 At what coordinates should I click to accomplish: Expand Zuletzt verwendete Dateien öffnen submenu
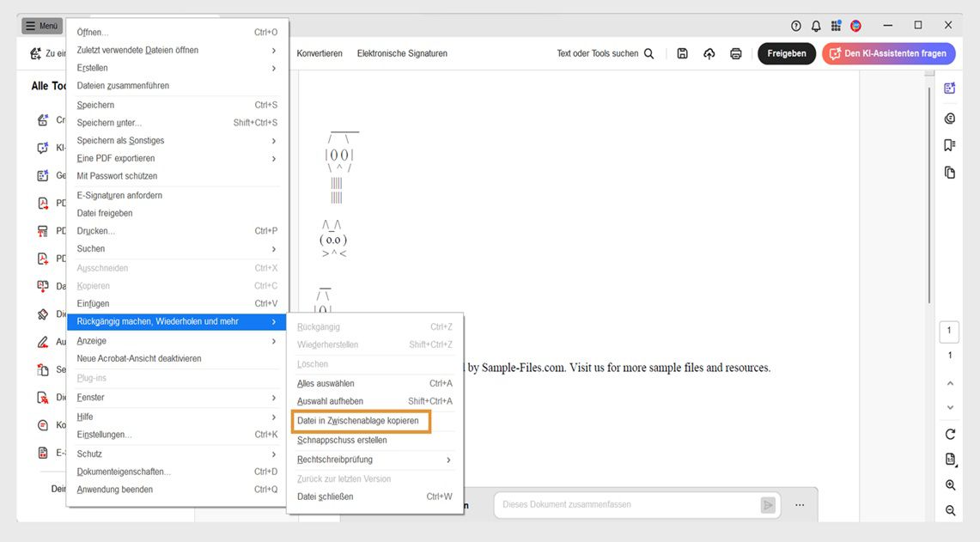pos(177,50)
